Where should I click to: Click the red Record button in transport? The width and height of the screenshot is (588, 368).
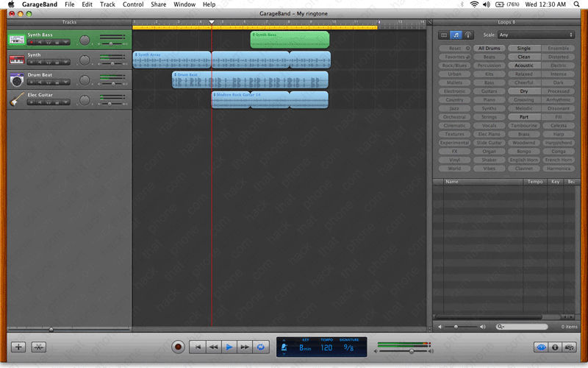tap(178, 346)
